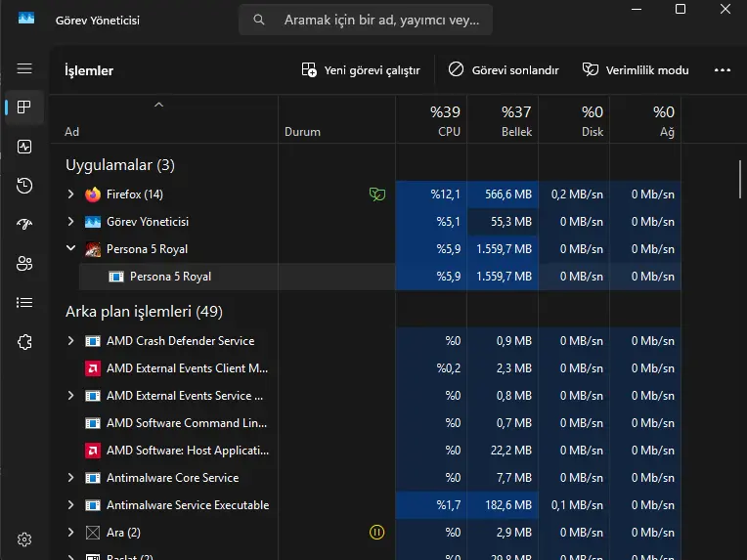Click Firefox disk value 0,2 MB/sn
747x560 pixels.
point(577,194)
